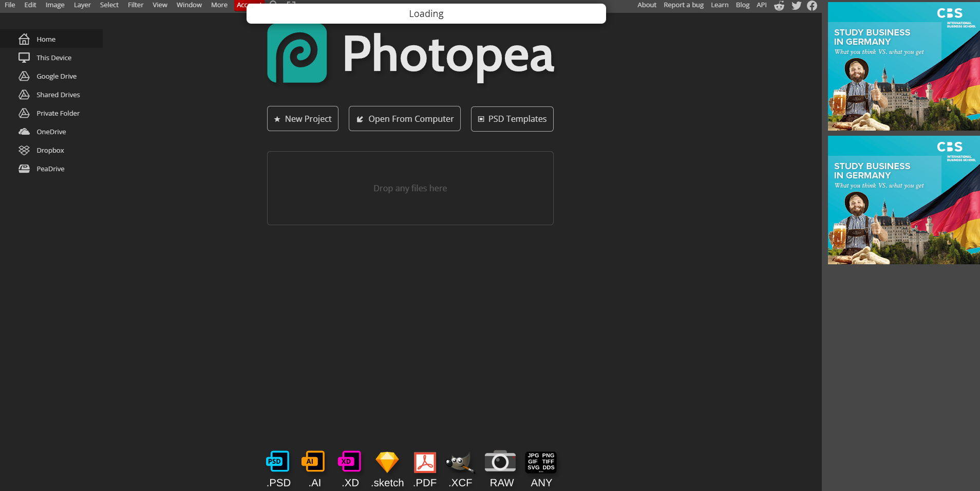Click the Drop any files here area
Viewport: 980px width, 491px height.
tap(410, 188)
